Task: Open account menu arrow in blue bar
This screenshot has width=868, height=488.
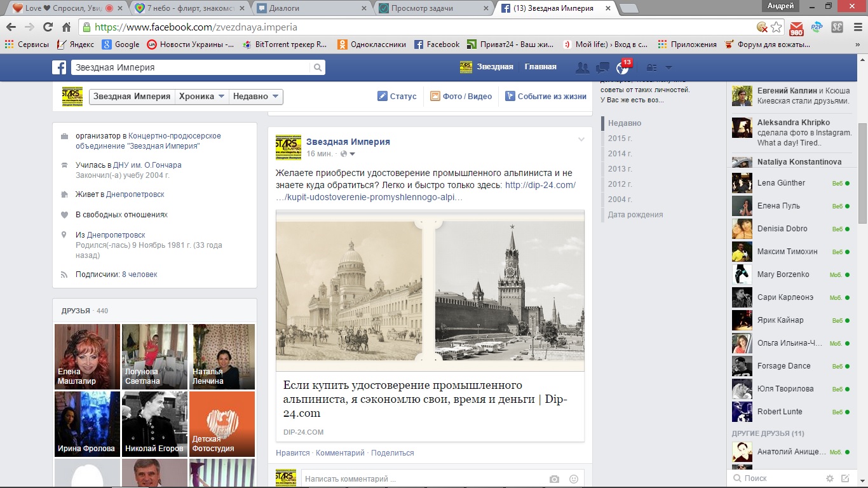Action: pos(668,67)
